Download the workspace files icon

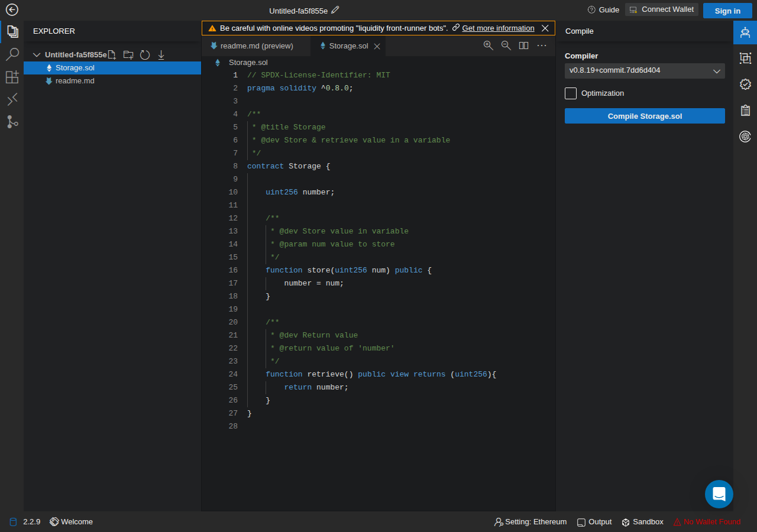coord(161,55)
